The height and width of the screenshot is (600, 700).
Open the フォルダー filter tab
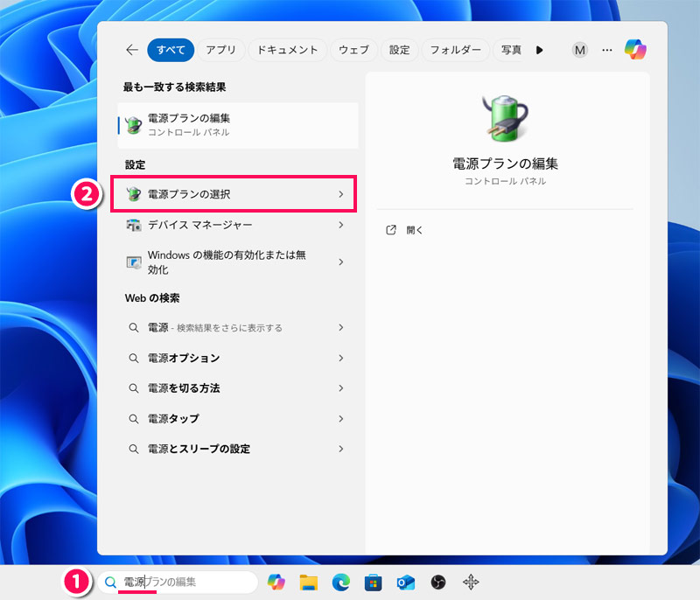click(455, 50)
